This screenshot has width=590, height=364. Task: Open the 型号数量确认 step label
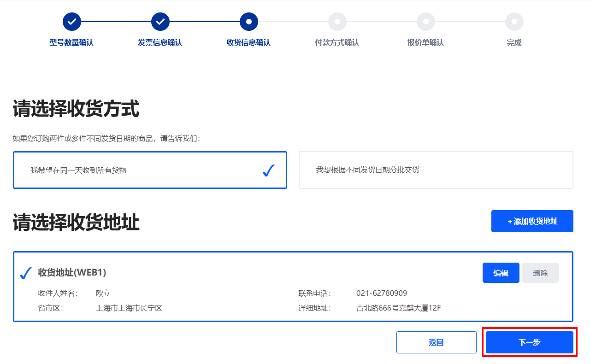[71, 43]
